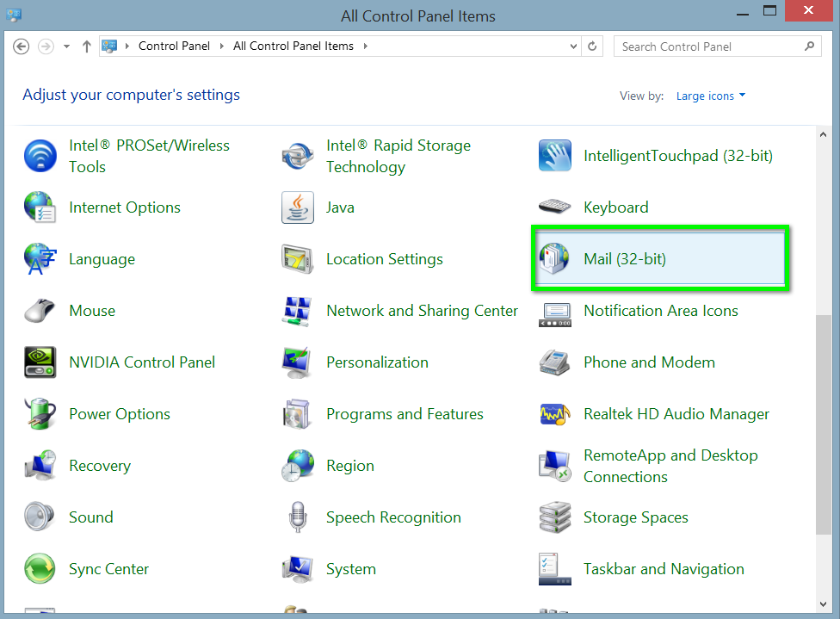Open the Realtek HD Audio Manager icon
Screen dimensions: 840x619
[555, 414]
